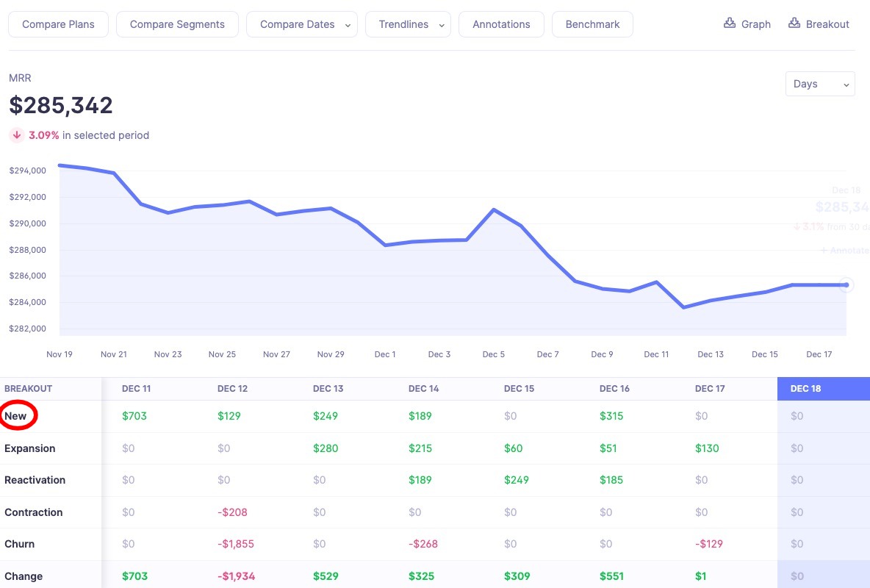This screenshot has height=588, width=870.
Task: Click the Expansion row label
Action: coord(30,448)
